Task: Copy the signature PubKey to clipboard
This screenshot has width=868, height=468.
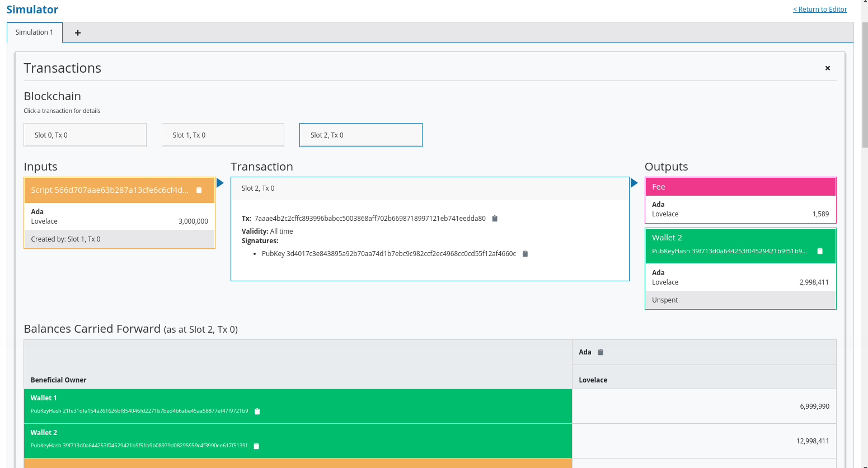Action: click(x=525, y=254)
